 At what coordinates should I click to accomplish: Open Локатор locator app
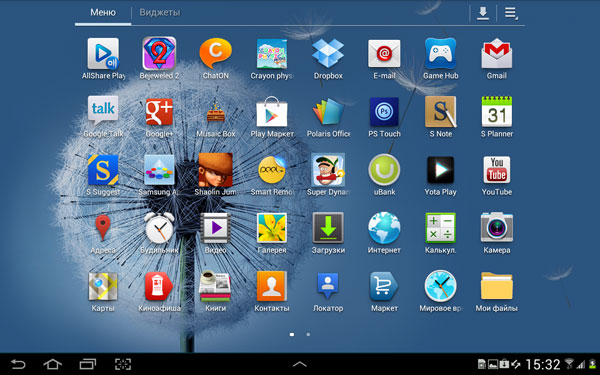tap(328, 285)
